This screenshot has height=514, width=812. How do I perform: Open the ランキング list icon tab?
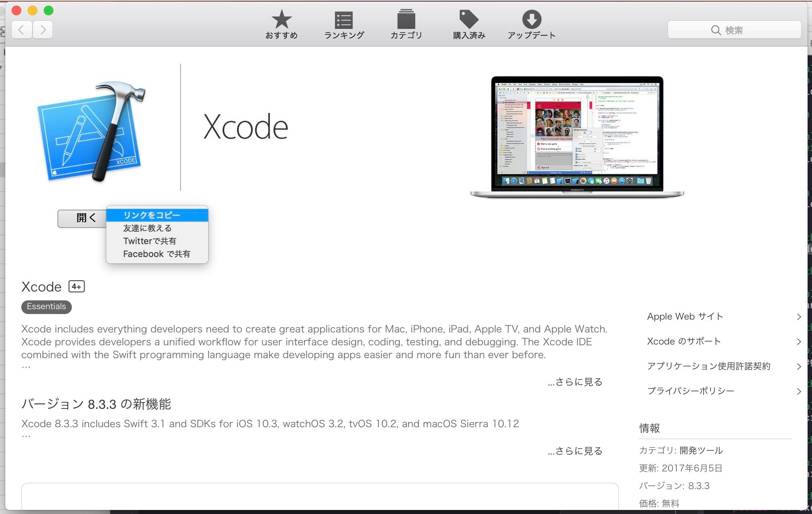point(344,24)
